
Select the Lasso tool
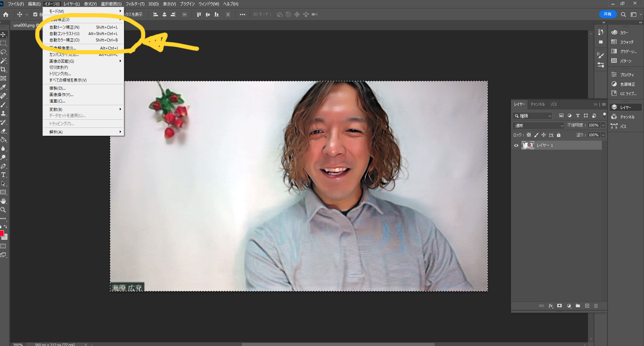click(3, 52)
